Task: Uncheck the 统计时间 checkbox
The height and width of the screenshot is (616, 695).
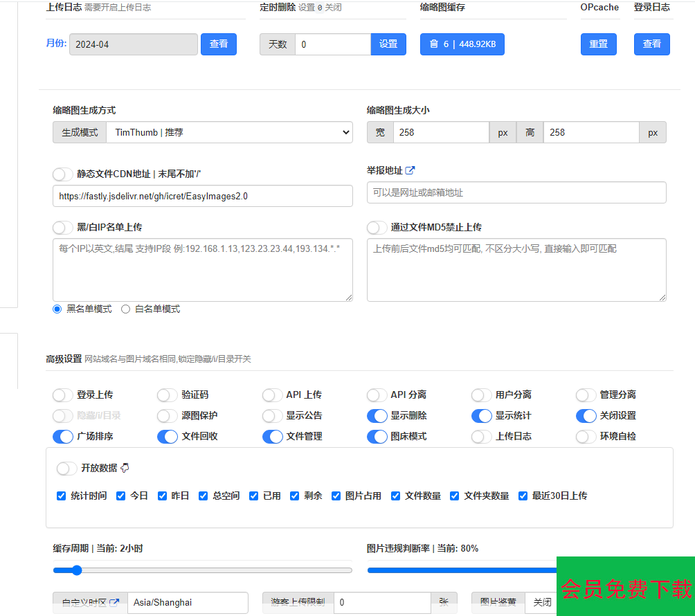Action: pos(62,496)
